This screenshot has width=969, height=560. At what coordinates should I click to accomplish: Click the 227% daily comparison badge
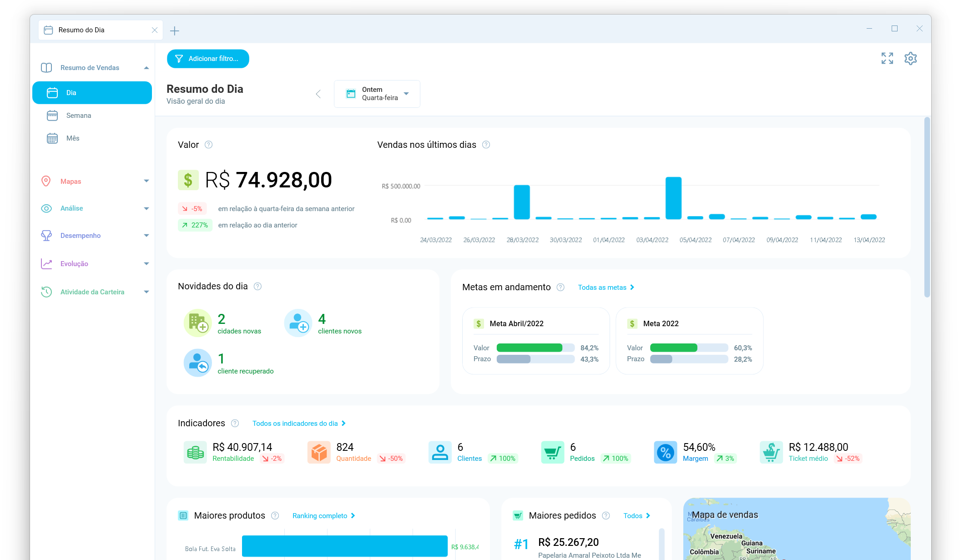195,225
